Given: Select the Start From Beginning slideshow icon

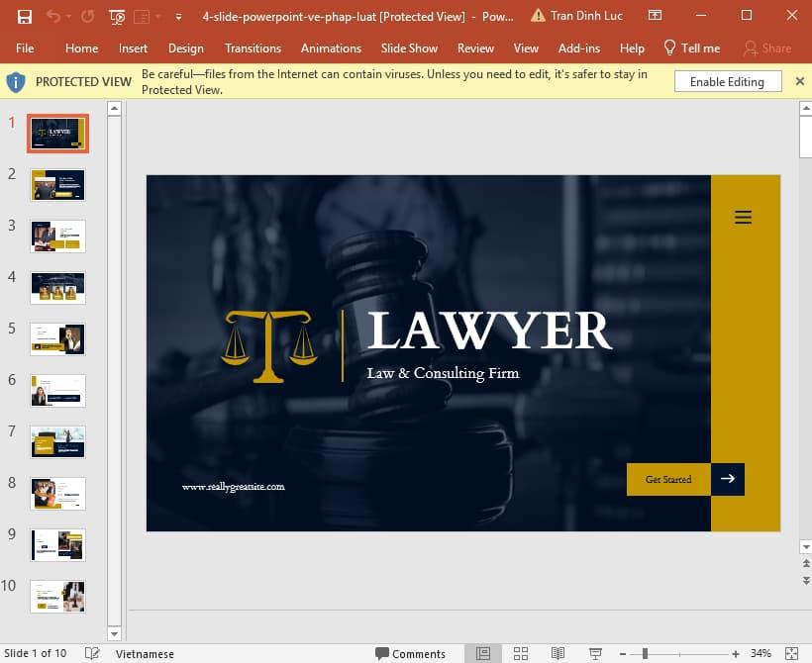Looking at the screenshot, I should pyautogui.click(x=116, y=17).
